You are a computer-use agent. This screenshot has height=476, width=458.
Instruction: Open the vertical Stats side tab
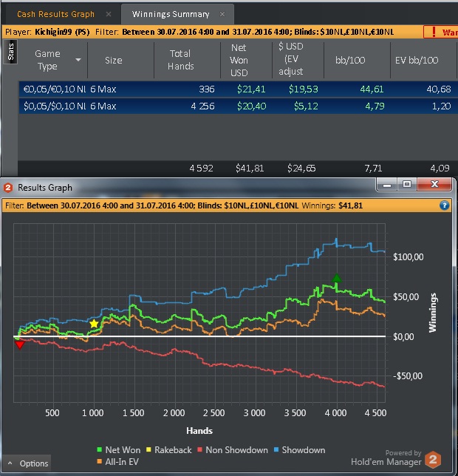10,52
